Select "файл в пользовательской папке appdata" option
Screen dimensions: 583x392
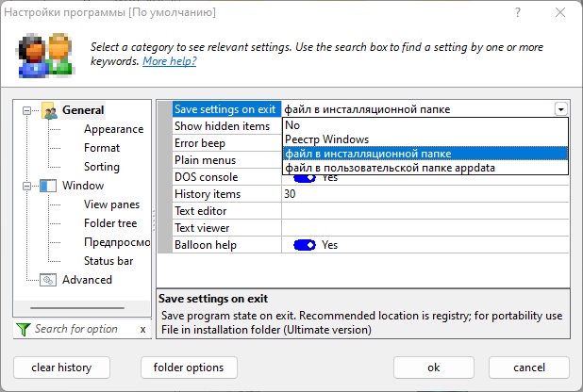click(x=390, y=168)
